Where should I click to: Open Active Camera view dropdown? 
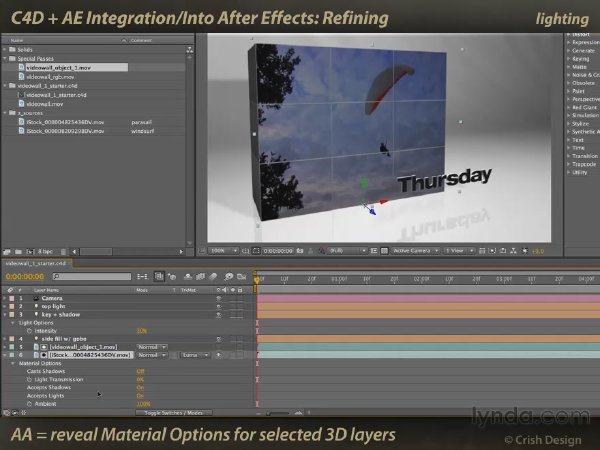tap(415, 251)
